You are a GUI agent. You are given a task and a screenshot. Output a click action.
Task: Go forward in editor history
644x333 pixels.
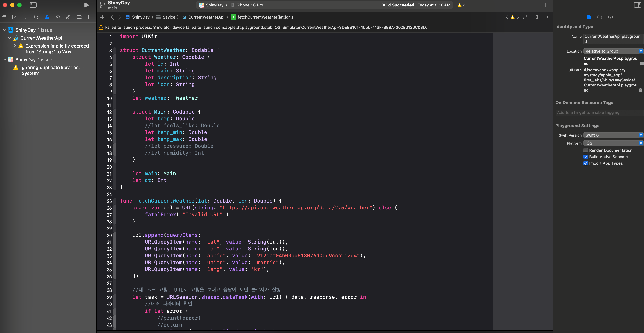(120, 17)
